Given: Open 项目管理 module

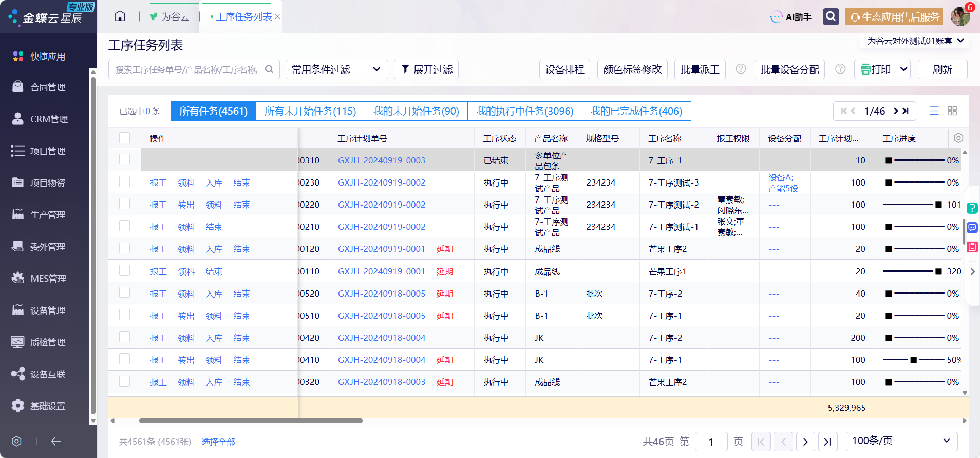Looking at the screenshot, I should (48, 151).
